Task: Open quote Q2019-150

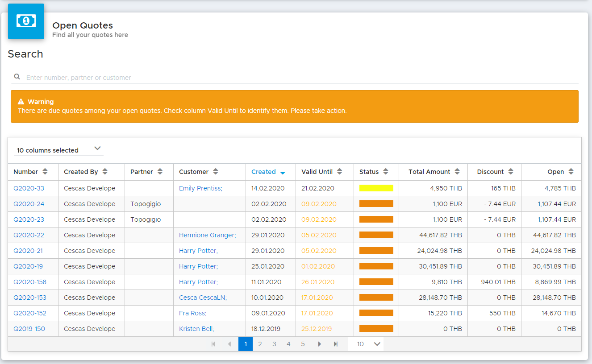Action: click(29, 329)
